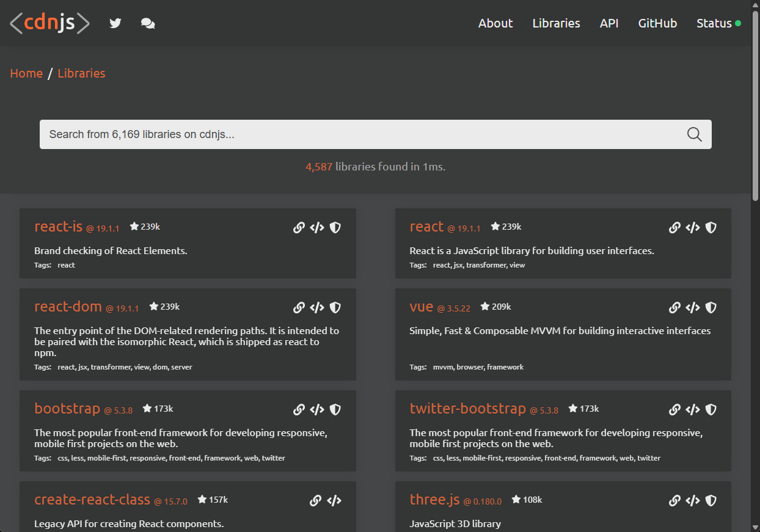Click link icon on bootstrap card
Screen dimensions: 760x532
pos(299,410)
